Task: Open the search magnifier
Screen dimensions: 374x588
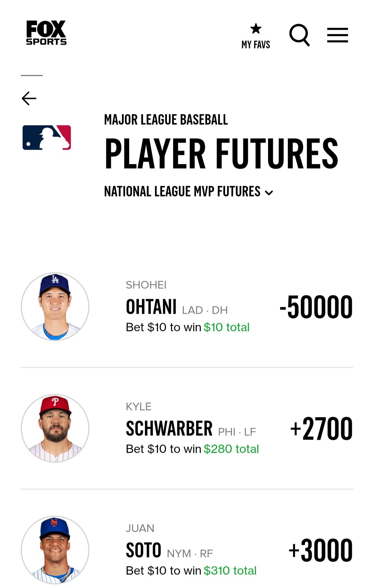Action: point(300,35)
